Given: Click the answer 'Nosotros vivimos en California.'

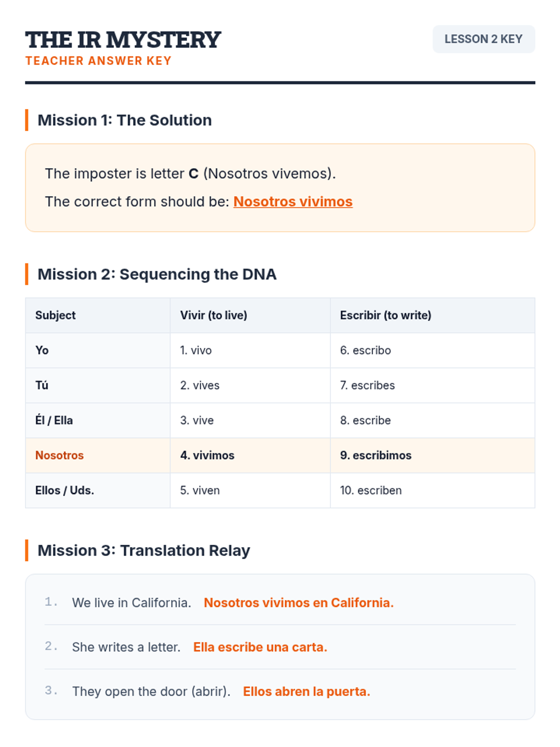Looking at the screenshot, I should (299, 603).
